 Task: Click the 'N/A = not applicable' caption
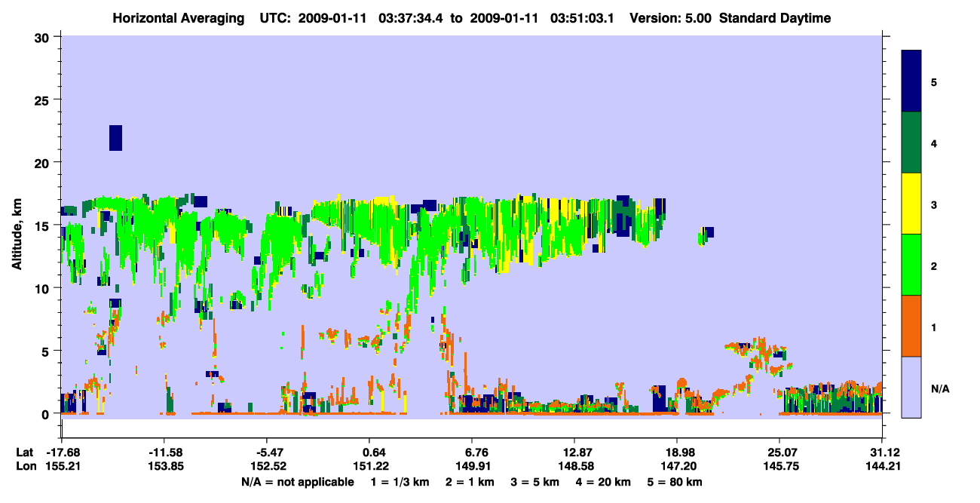coord(297,481)
